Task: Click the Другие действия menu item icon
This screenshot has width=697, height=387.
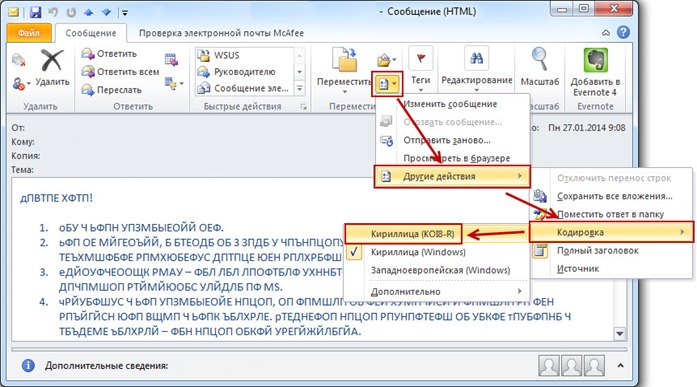Action: click(386, 176)
